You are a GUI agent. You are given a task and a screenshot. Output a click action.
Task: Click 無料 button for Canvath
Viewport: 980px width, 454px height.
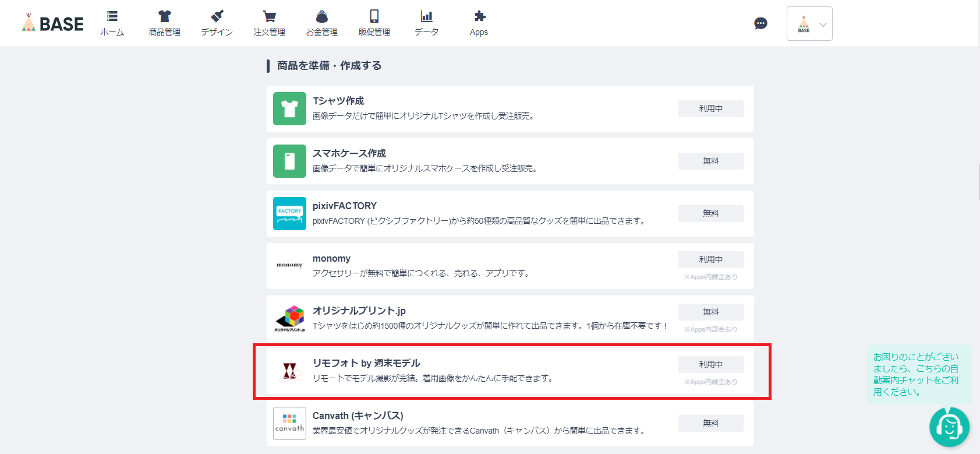click(711, 423)
